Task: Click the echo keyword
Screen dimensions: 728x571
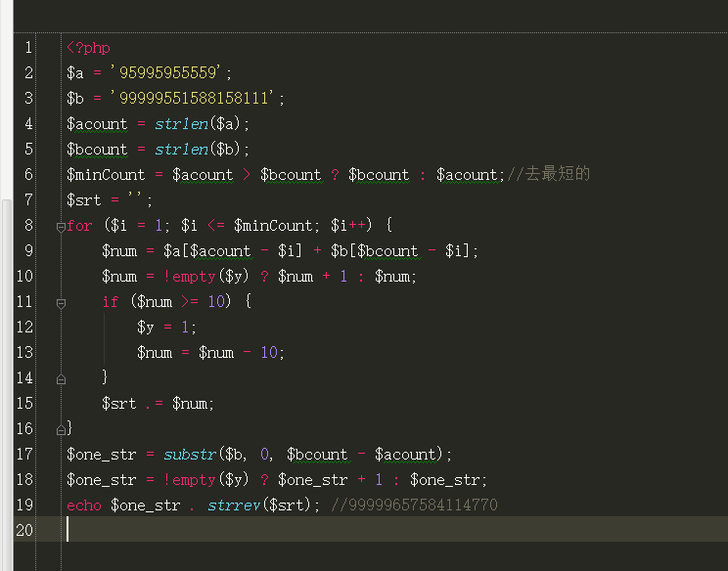Action: pos(84,505)
